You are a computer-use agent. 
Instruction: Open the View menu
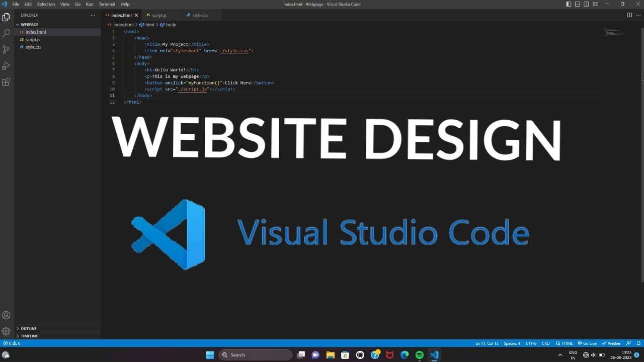click(65, 4)
